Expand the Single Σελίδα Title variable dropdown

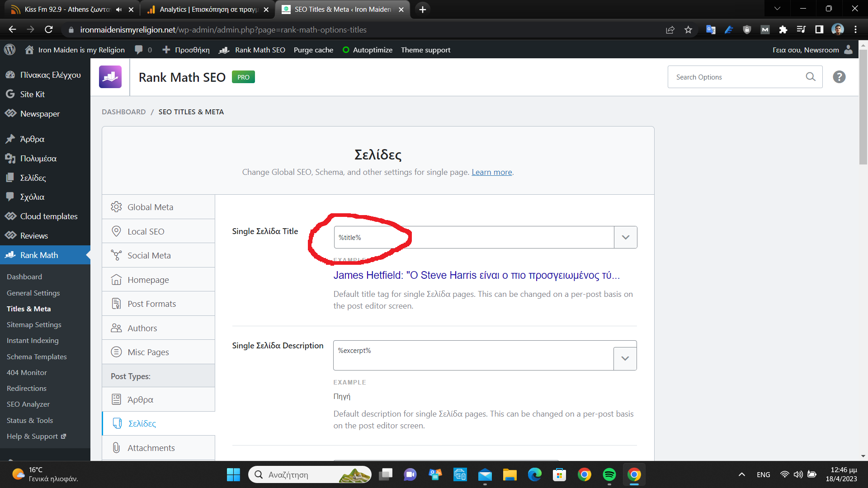point(625,237)
